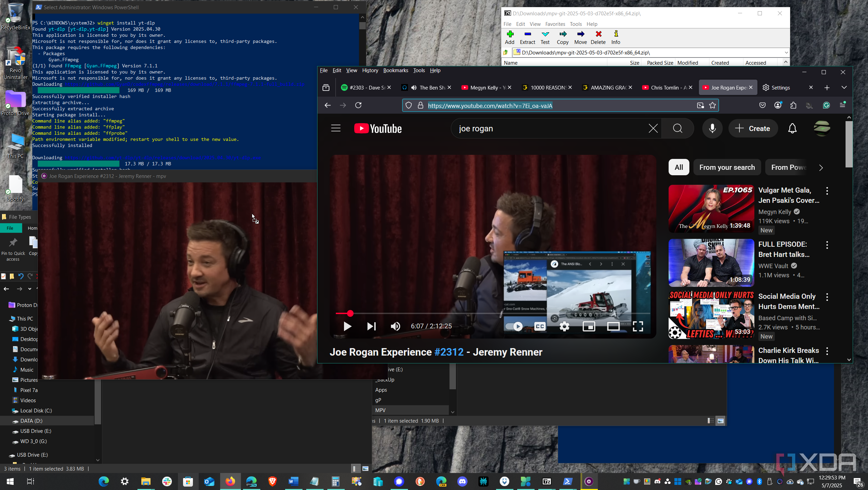This screenshot has width=868, height=490.
Task: Open Firefox History menu
Action: coord(370,70)
